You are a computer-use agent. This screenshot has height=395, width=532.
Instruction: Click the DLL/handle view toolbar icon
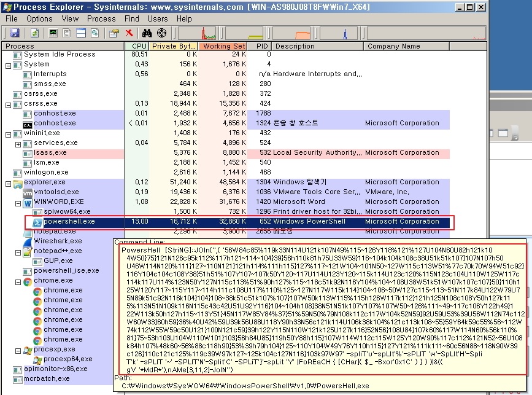[94, 33]
